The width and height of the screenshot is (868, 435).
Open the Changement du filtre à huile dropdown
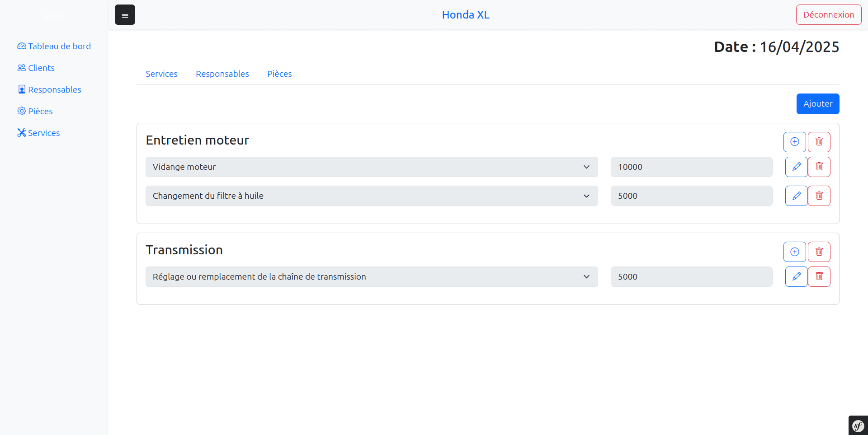click(x=372, y=196)
